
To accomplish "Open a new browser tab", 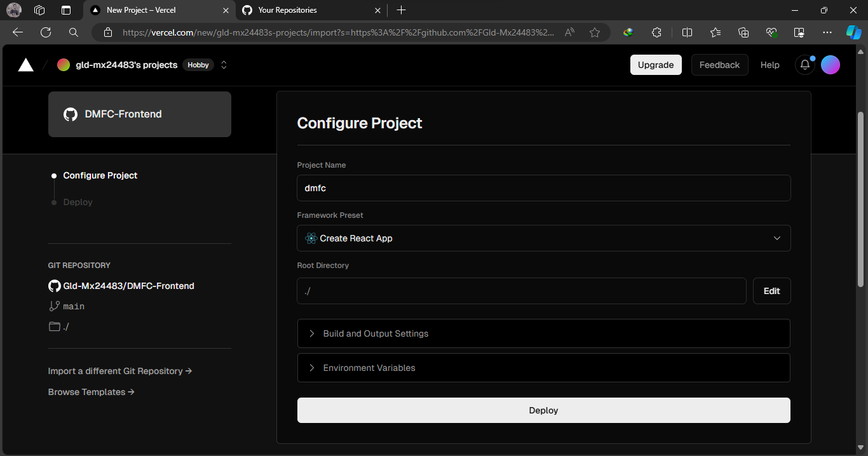I will click(x=401, y=10).
